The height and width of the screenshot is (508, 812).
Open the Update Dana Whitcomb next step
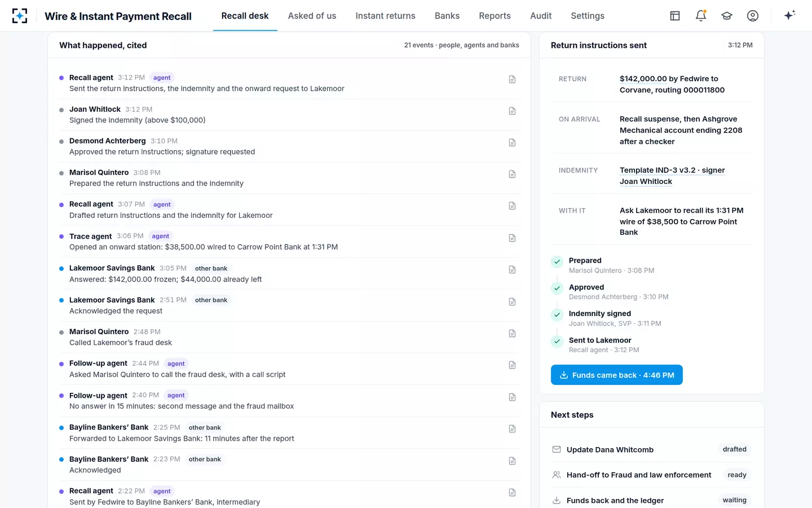(652, 449)
